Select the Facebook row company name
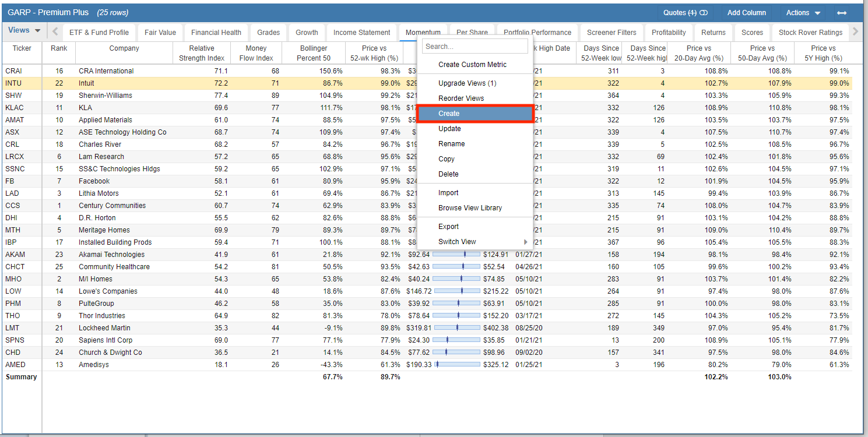 pyautogui.click(x=94, y=181)
